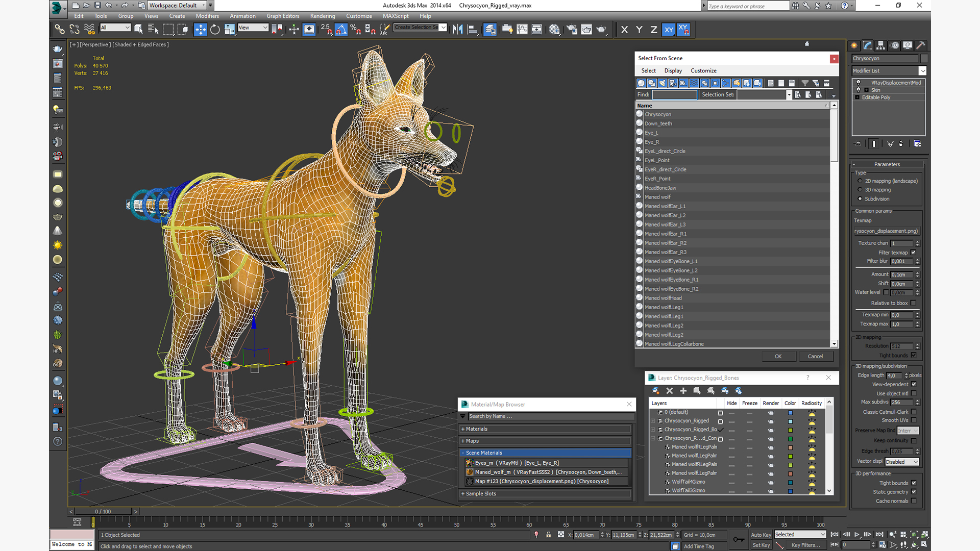The image size is (980, 551).
Task: Activate the Select and Scale tool
Action: pyautogui.click(x=230, y=30)
